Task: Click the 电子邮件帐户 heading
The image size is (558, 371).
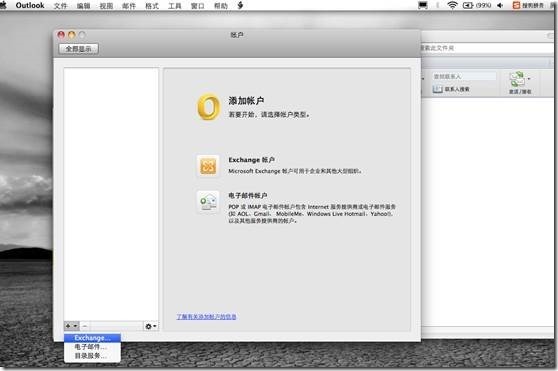Action: 248,196
